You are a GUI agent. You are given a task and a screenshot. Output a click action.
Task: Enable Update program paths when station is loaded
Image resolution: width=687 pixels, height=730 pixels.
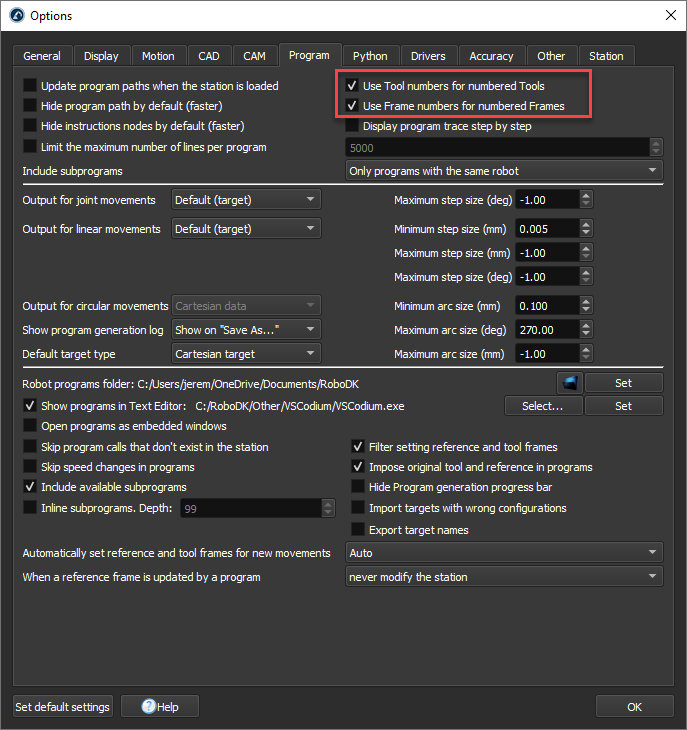(x=31, y=86)
